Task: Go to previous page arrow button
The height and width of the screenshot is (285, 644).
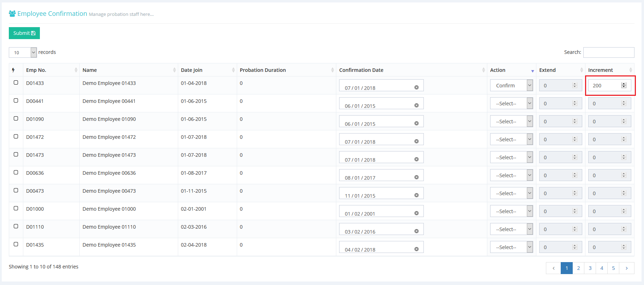Action: [553, 268]
